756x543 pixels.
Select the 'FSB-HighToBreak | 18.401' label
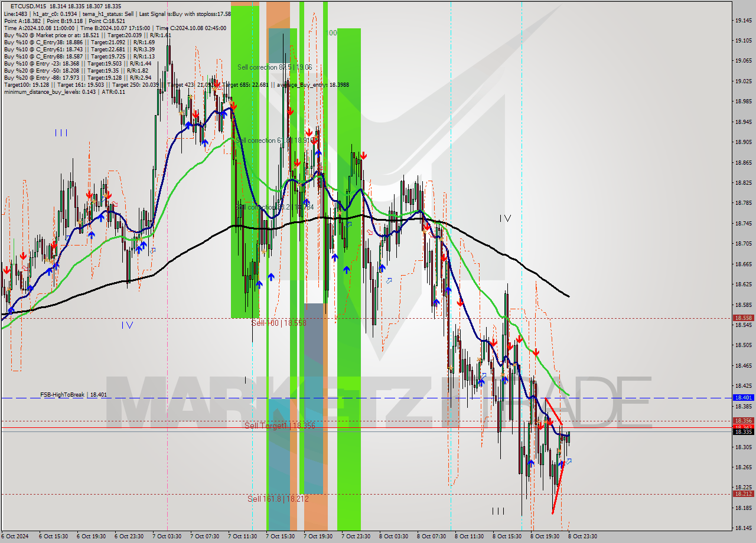click(x=74, y=394)
